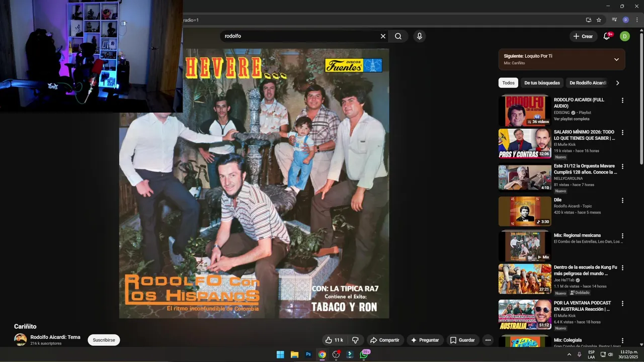Viewport: 644px width, 362px height.
Task: Open File Explorer from the taskbar
Action: tap(294, 354)
